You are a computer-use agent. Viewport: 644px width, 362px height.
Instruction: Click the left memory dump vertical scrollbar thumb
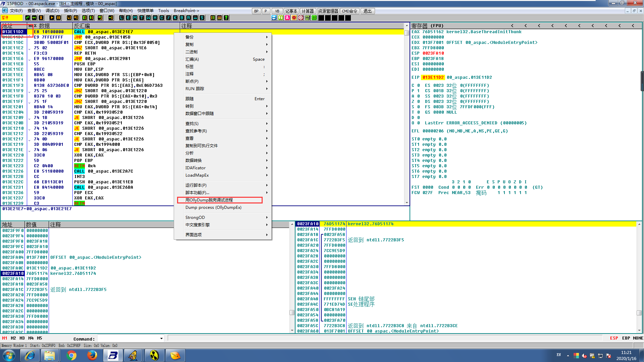click(292, 312)
